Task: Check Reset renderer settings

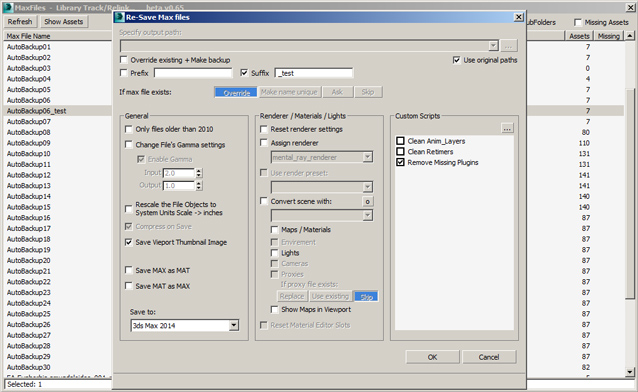Action: point(264,129)
